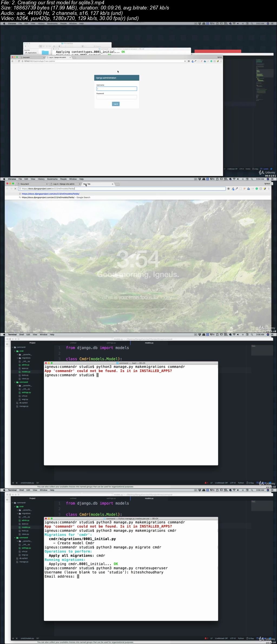Click the Log in button of Django administration
The image size is (277, 644).
pyautogui.click(x=116, y=104)
